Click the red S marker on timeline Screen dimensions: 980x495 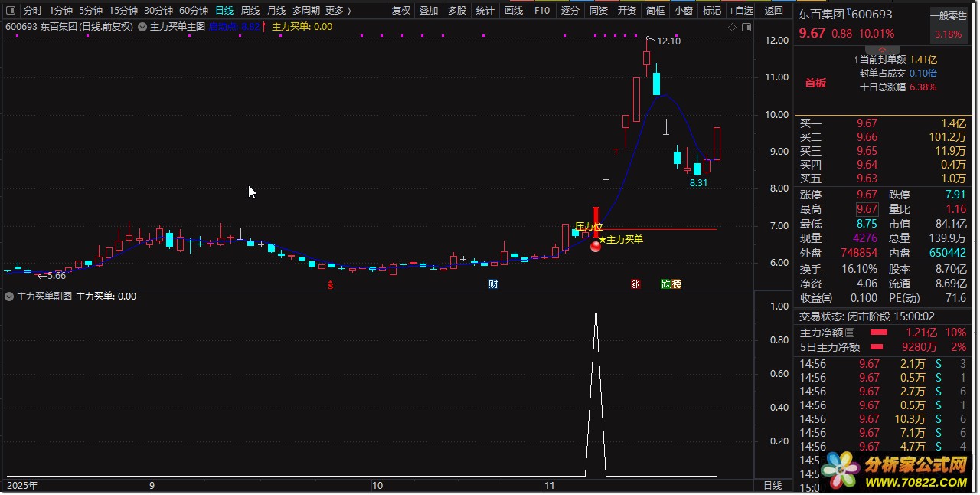(x=331, y=284)
